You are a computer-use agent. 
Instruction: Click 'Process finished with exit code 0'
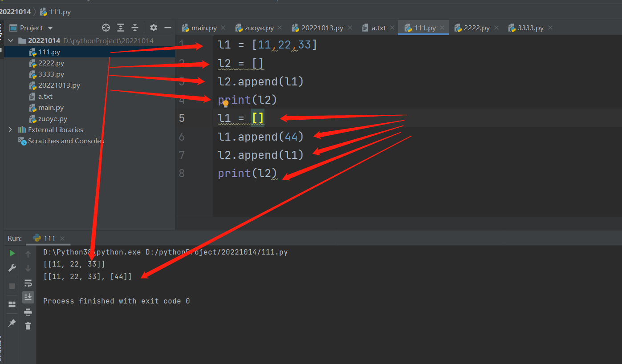(117, 301)
